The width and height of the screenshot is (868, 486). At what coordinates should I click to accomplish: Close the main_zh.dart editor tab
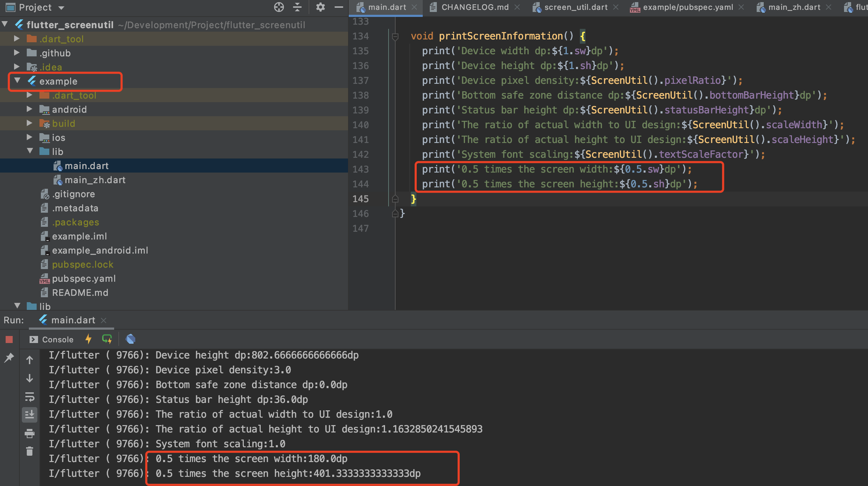[x=829, y=7]
